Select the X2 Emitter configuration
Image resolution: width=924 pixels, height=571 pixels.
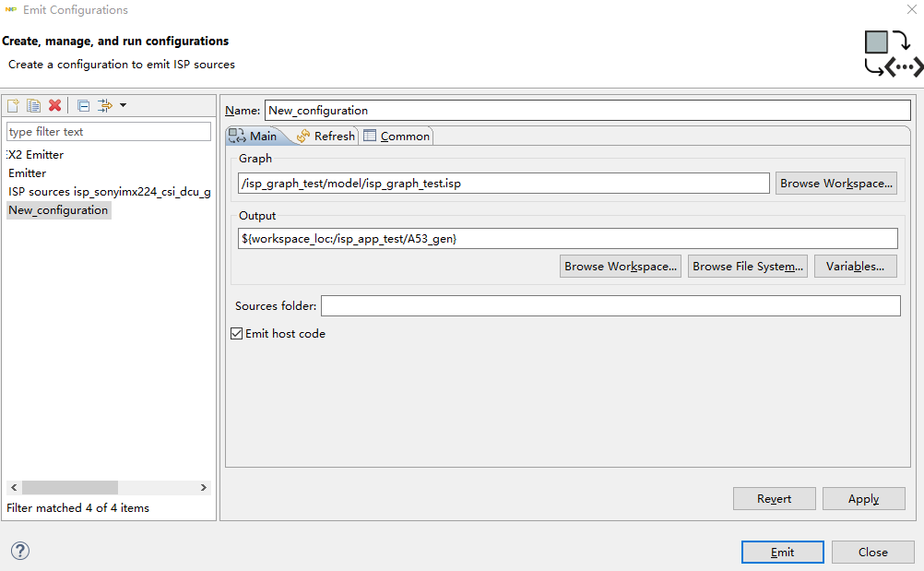[36, 155]
